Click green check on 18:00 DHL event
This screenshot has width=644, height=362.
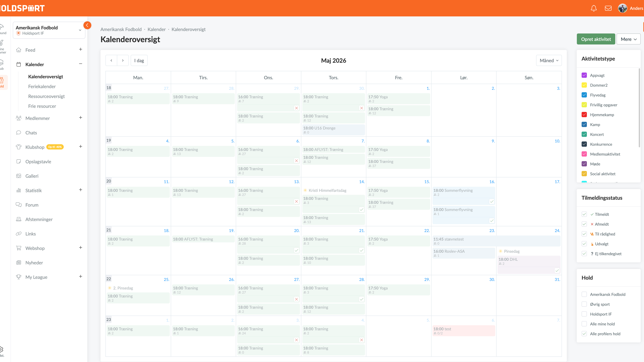click(557, 270)
